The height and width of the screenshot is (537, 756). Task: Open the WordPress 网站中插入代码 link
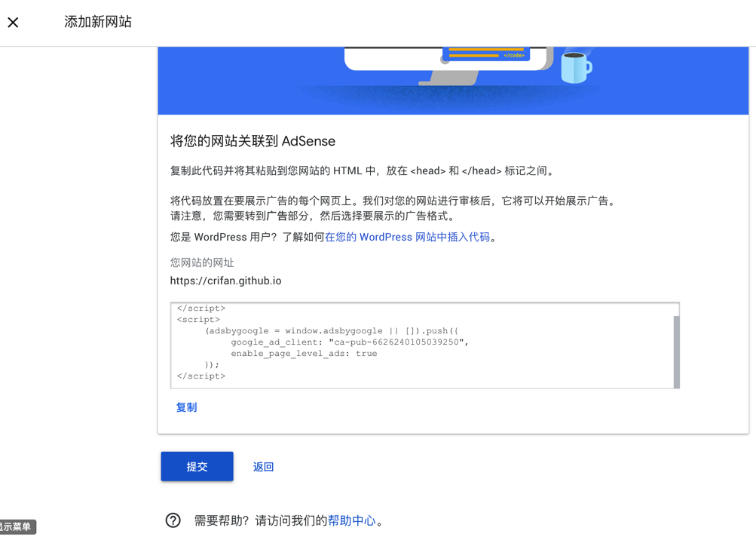(408, 237)
